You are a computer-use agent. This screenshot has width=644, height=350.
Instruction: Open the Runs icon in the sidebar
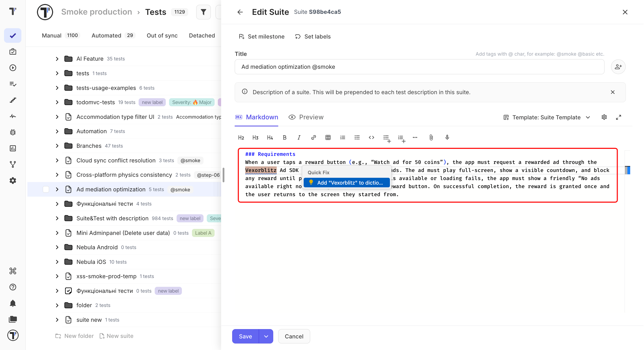coord(13,68)
